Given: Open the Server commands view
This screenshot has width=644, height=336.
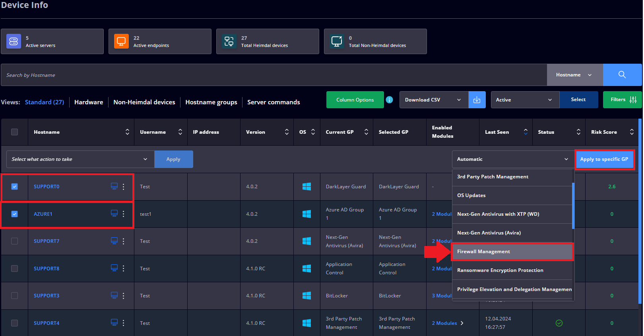Looking at the screenshot, I should 274,102.
